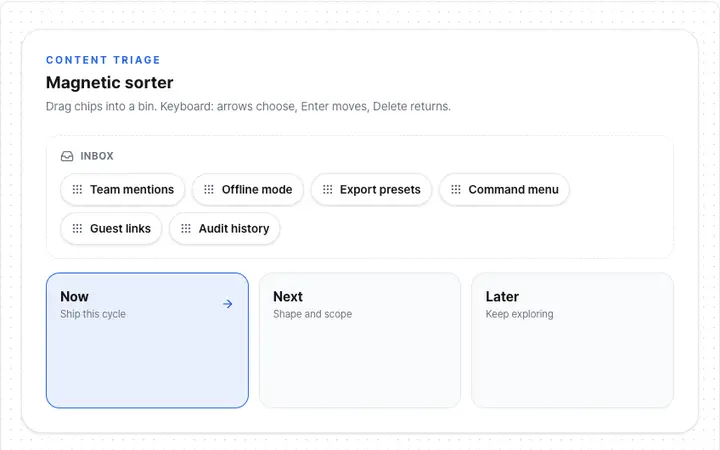Grab the Audit history drag handle
The width and height of the screenshot is (720, 450).
click(x=186, y=228)
